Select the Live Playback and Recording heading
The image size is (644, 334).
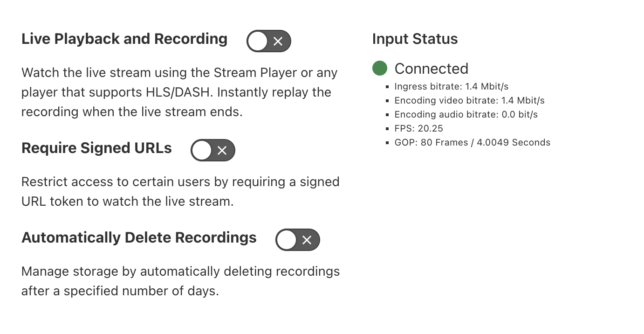click(124, 39)
